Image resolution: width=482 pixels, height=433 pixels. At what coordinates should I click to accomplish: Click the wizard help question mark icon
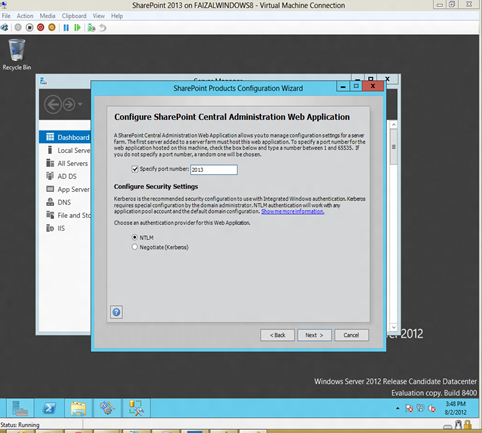click(x=116, y=312)
